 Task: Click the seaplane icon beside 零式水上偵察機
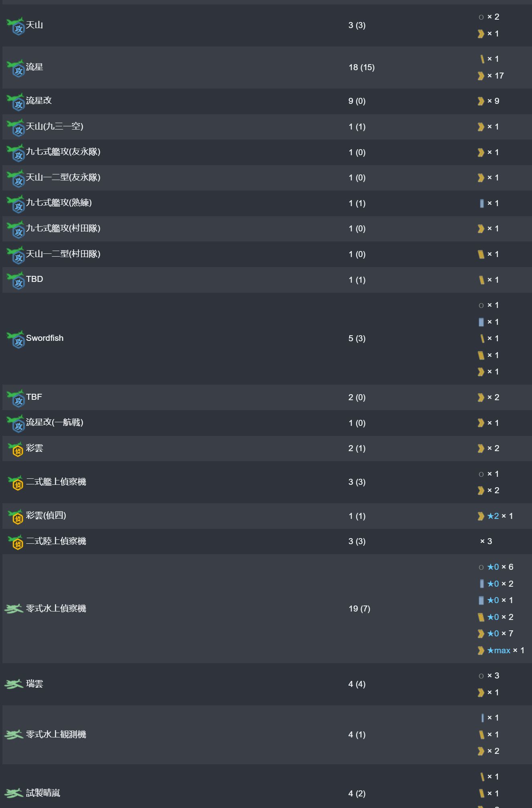click(14, 609)
